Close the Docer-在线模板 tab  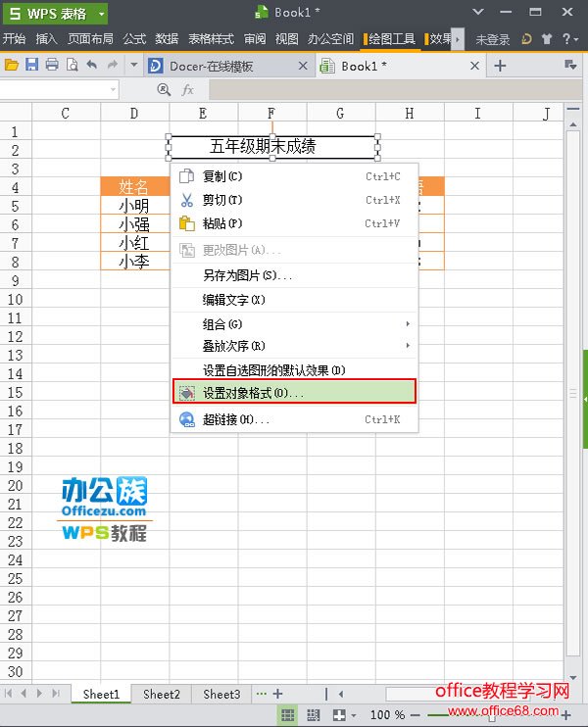(303, 66)
